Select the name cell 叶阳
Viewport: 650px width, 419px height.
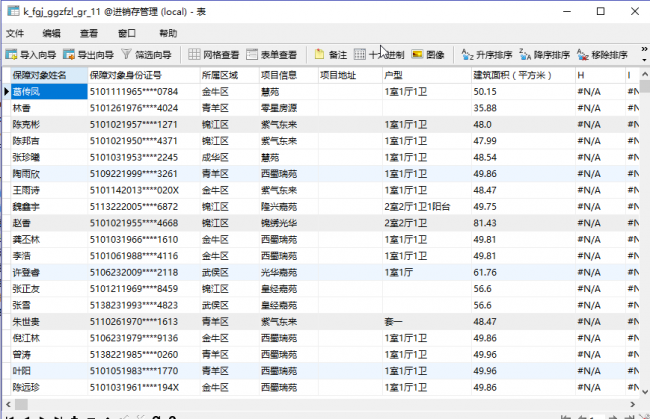click(49, 371)
